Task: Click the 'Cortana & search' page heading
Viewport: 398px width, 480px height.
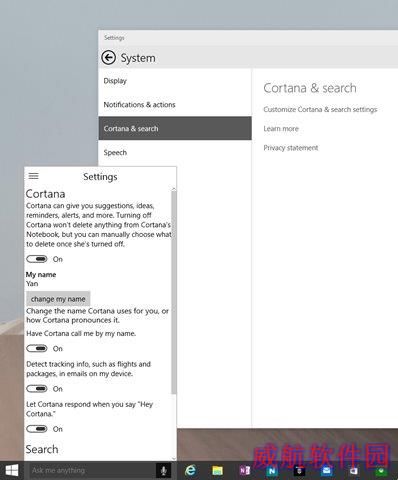Action: (310, 88)
